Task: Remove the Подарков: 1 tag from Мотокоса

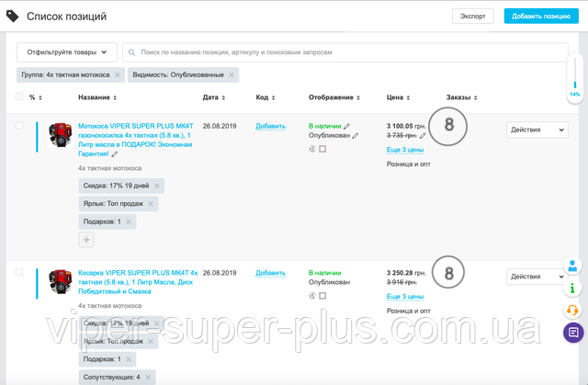Action: coord(129,222)
